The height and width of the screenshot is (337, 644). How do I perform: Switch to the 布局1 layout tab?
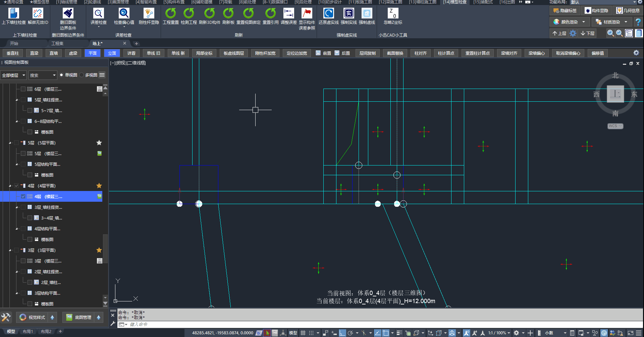28,332
